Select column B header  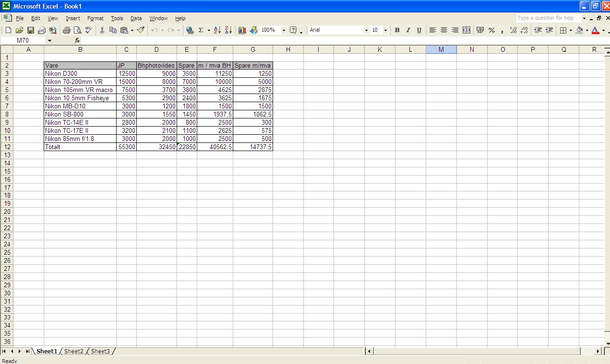click(80, 49)
